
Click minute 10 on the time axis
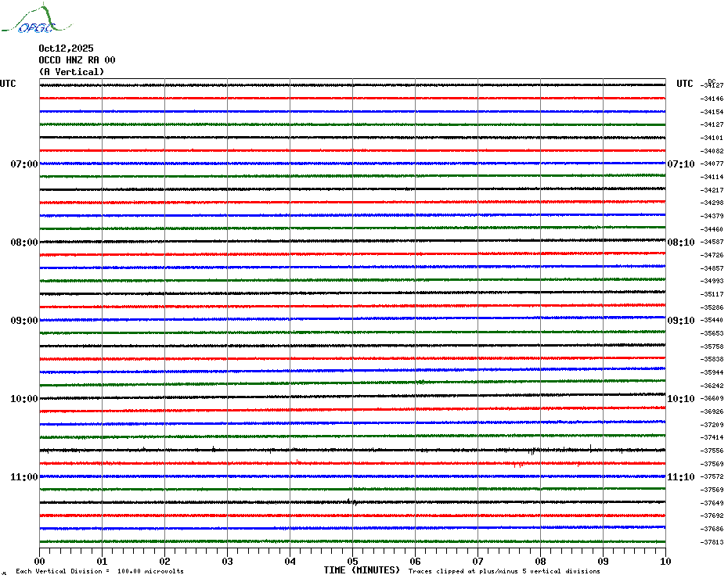tap(665, 561)
